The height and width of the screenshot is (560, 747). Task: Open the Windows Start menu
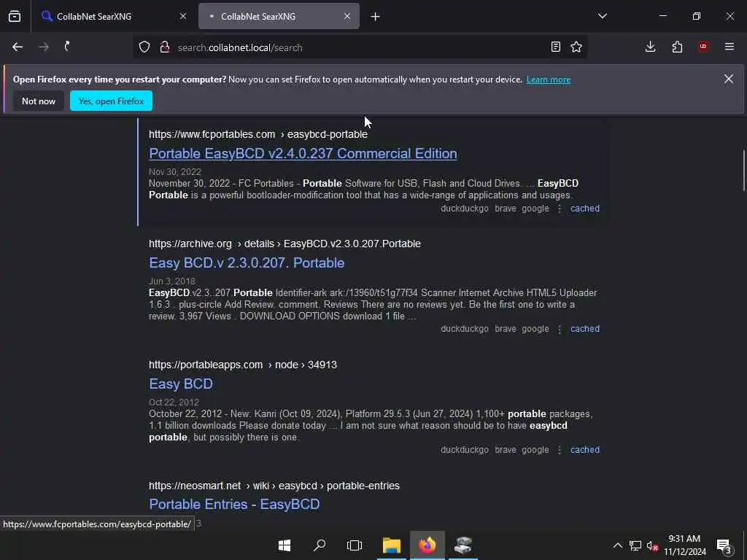[285, 545]
